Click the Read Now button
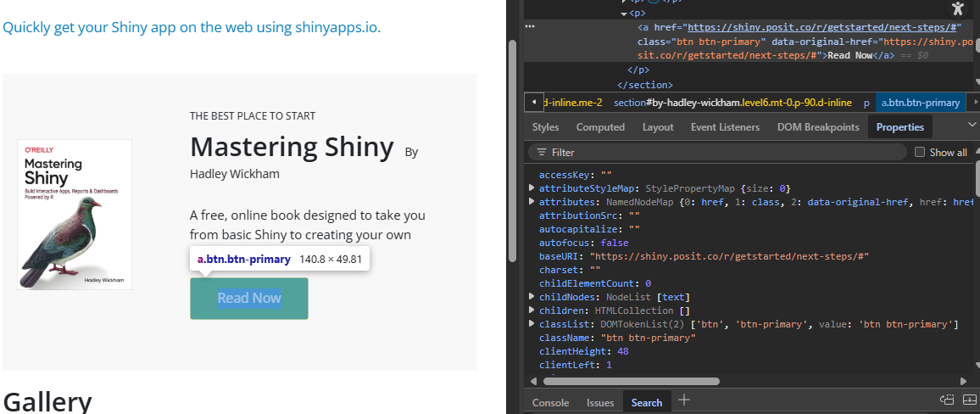This screenshot has width=980, height=414. (x=249, y=299)
